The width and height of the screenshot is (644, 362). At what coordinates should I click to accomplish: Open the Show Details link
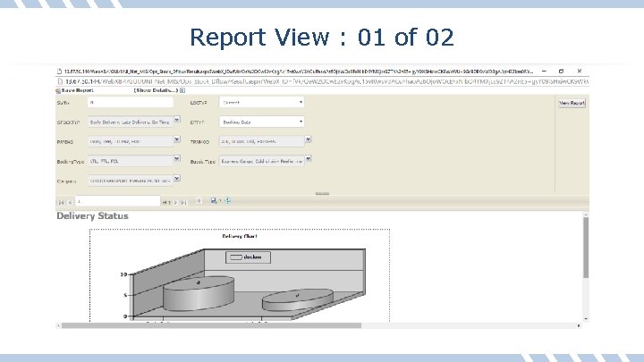tap(156, 90)
